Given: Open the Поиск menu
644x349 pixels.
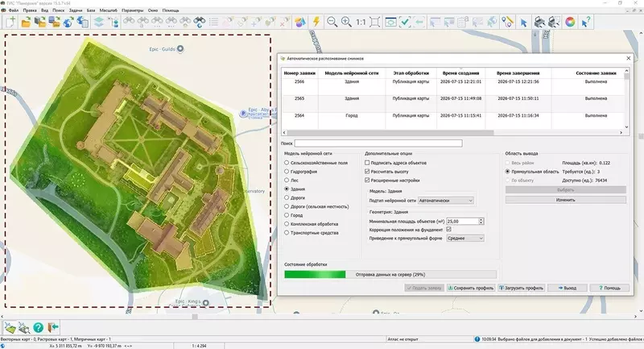Looking at the screenshot, I should (58, 10).
